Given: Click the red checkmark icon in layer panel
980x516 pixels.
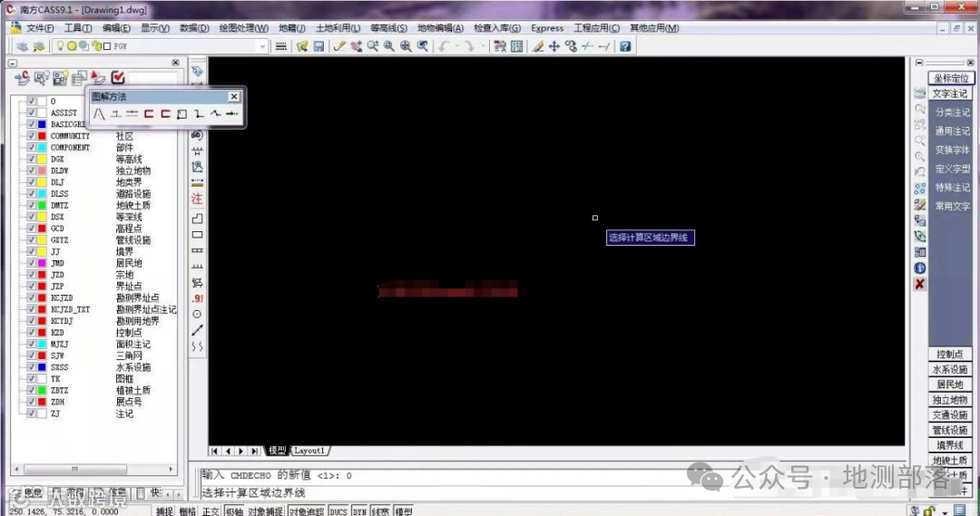Looking at the screenshot, I should point(117,77).
